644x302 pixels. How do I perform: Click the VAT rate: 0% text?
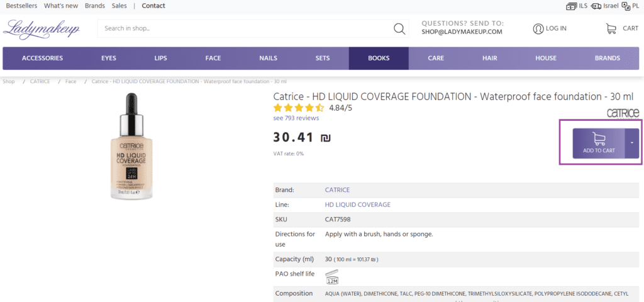pyautogui.click(x=288, y=154)
